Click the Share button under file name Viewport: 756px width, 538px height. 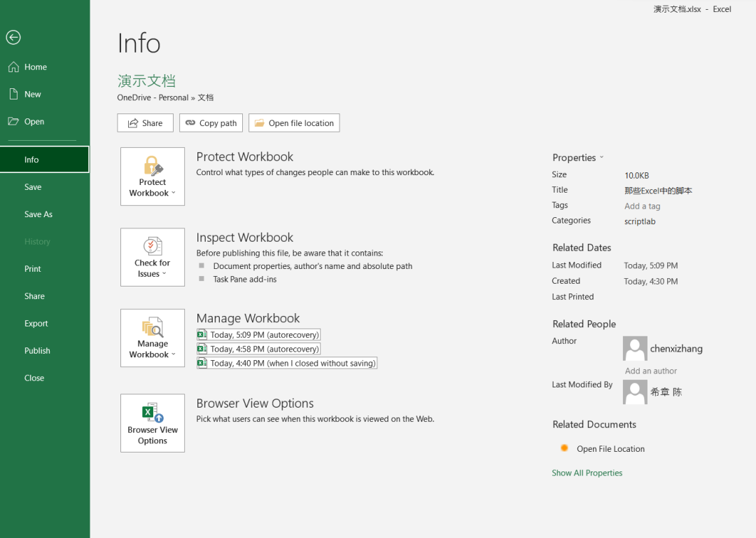pos(145,123)
